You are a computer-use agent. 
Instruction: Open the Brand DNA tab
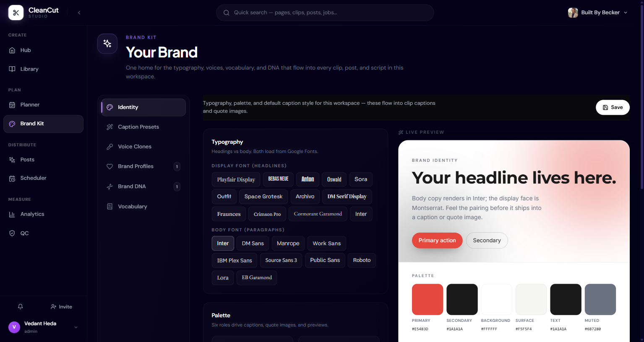(x=143, y=187)
